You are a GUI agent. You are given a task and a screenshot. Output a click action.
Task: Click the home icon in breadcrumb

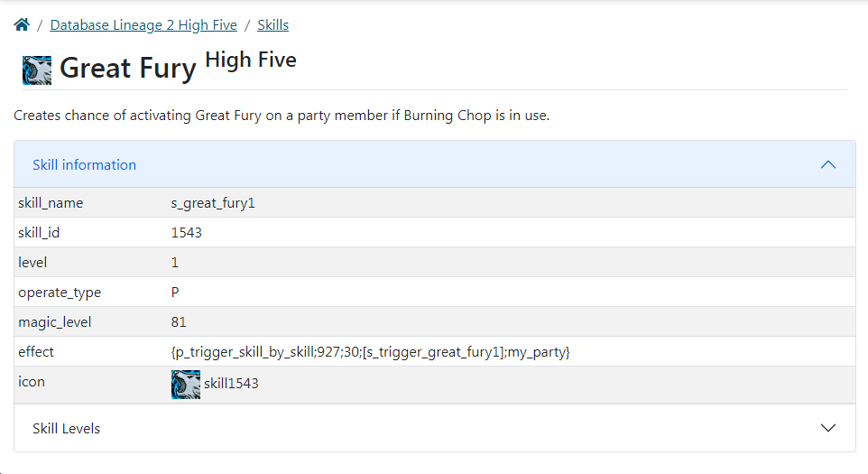[22, 25]
